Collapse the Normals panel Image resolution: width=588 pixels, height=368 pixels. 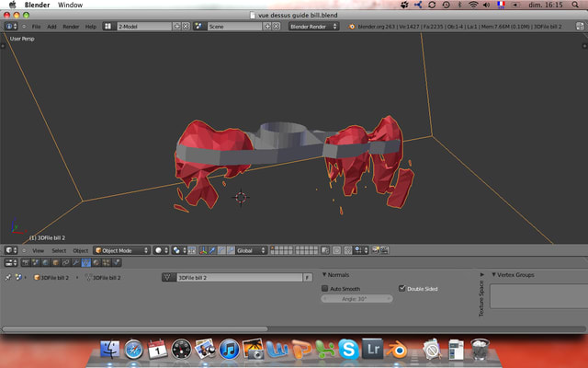pos(340,274)
